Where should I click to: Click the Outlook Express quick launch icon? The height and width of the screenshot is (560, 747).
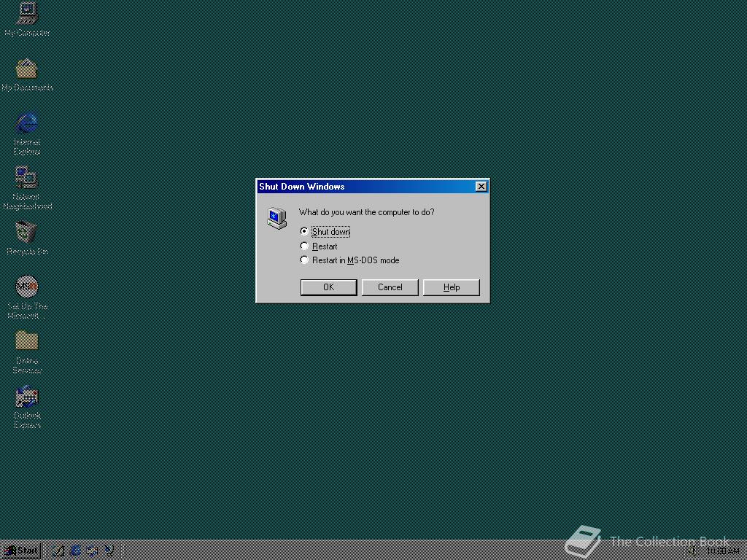click(92, 551)
